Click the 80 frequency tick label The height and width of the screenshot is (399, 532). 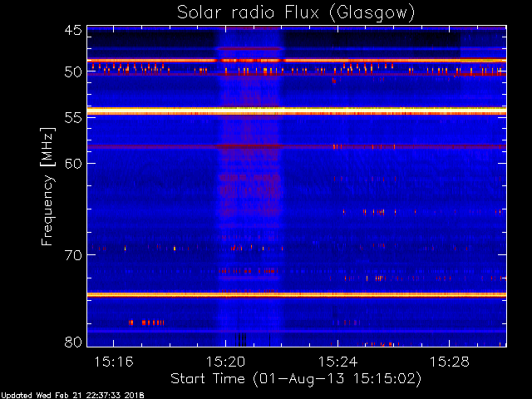(73, 342)
